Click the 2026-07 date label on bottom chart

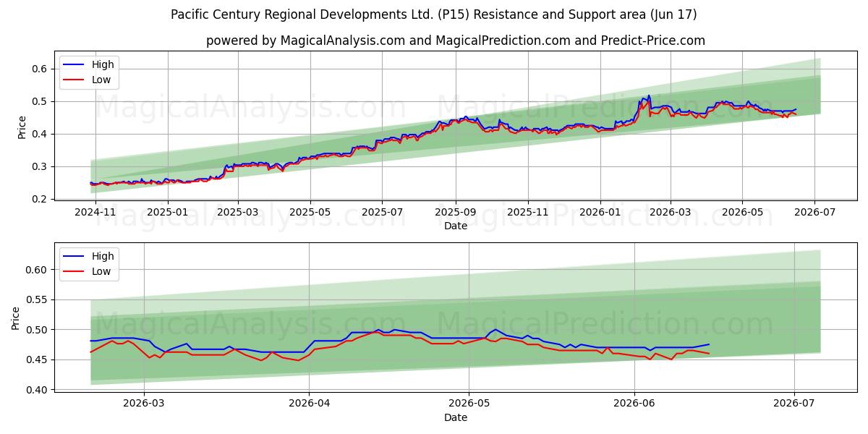click(794, 404)
